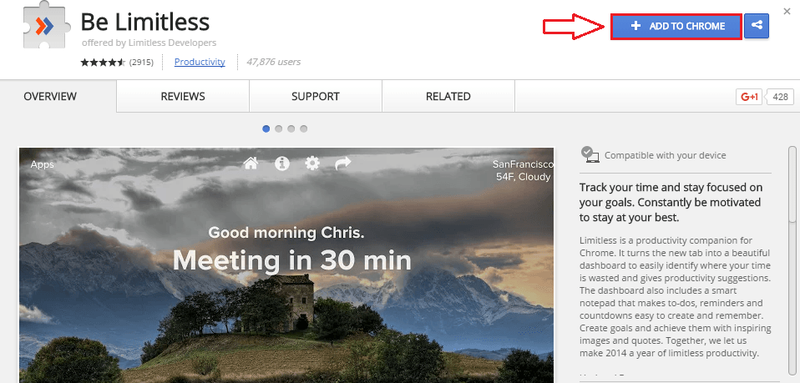The image size is (800, 383).
Task: Click the share icon button
Action: (756, 26)
